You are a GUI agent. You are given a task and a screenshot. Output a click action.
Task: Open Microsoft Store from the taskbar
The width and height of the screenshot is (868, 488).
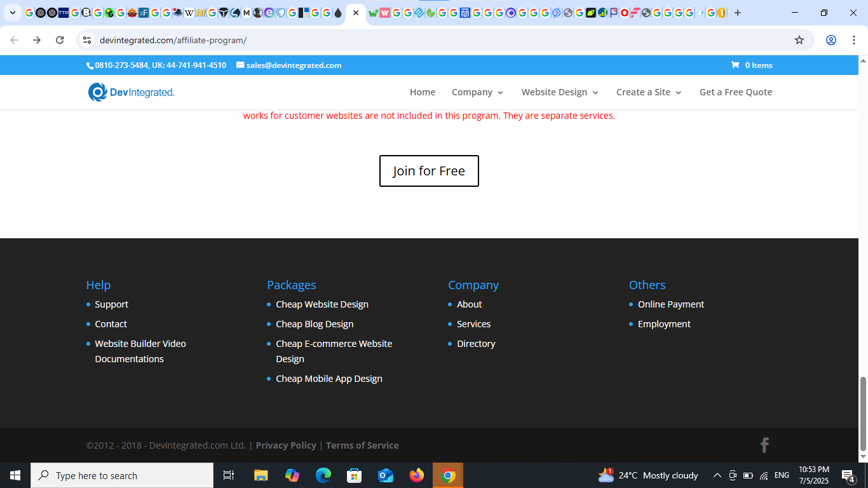click(355, 475)
